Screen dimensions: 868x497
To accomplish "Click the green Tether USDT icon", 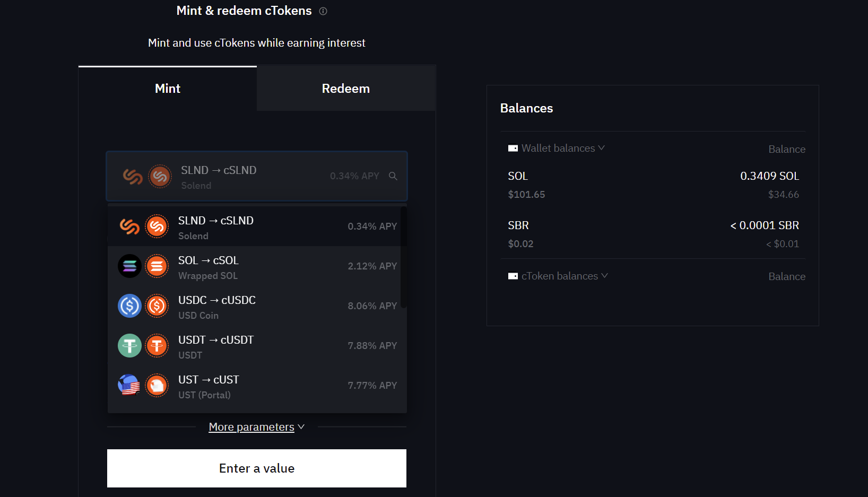I will tap(129, 346).
